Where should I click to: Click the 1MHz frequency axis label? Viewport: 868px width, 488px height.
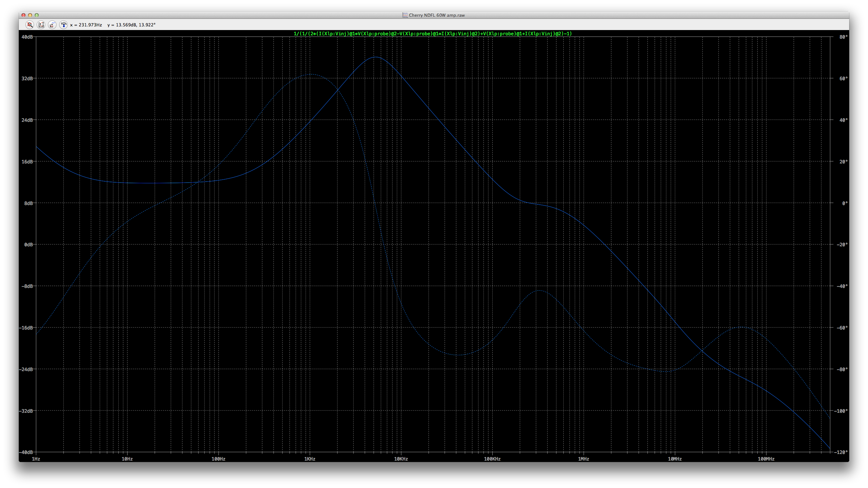[x=584, y=459]
